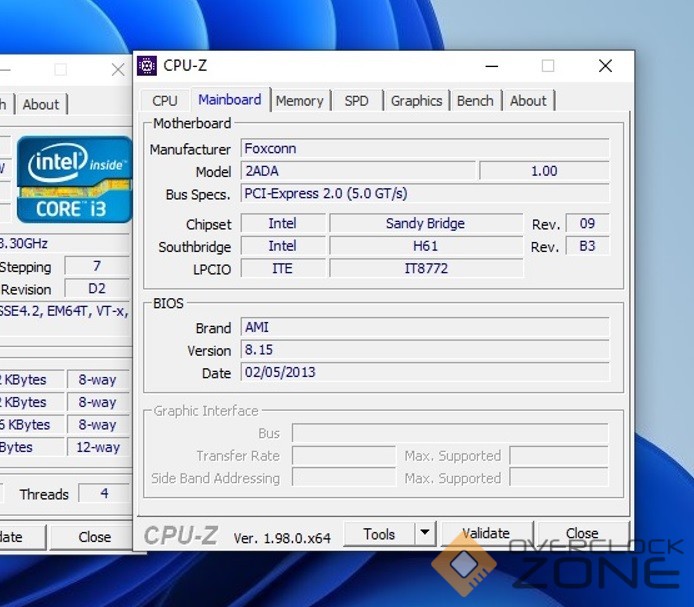Click the BIOS date field 02/05/2013
The image size is (694, 607).
click(424, 373)
